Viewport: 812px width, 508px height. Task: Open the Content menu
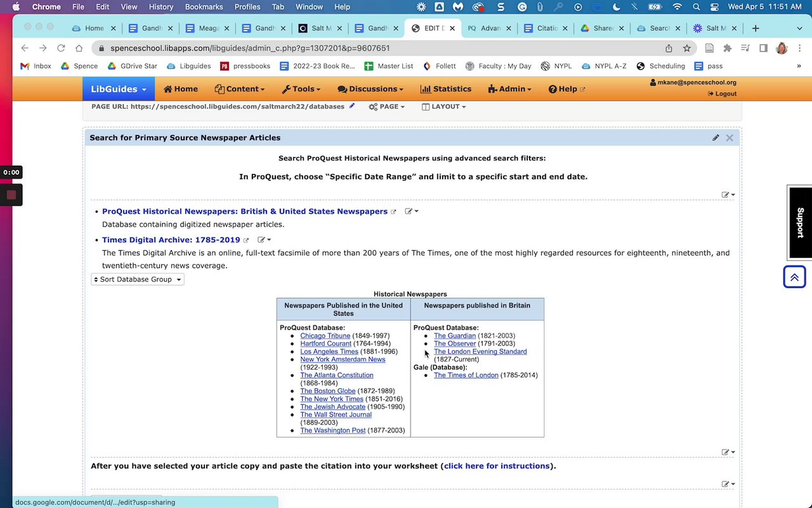pos(239,89)
